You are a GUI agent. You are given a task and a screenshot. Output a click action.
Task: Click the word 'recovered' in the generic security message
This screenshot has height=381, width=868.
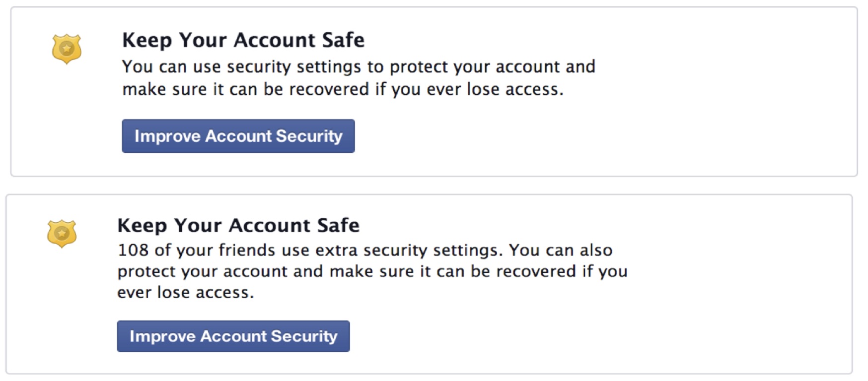329,89
